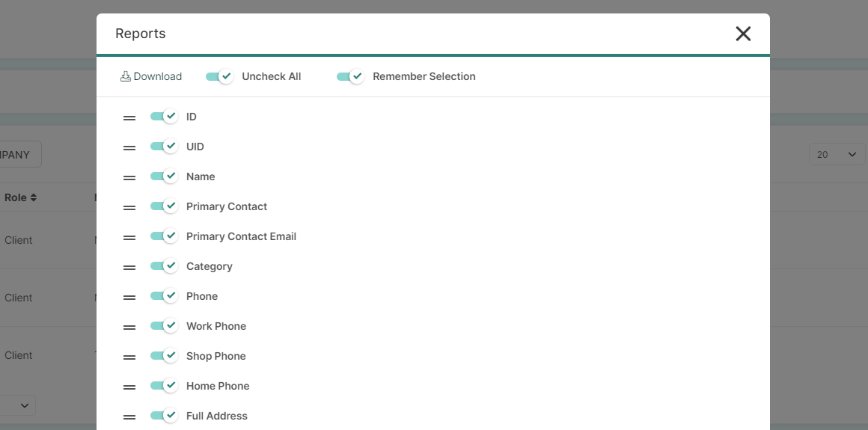This screenshot has width=868, height=430.
Task: Click Download report link
Action: tap(150, 76)
